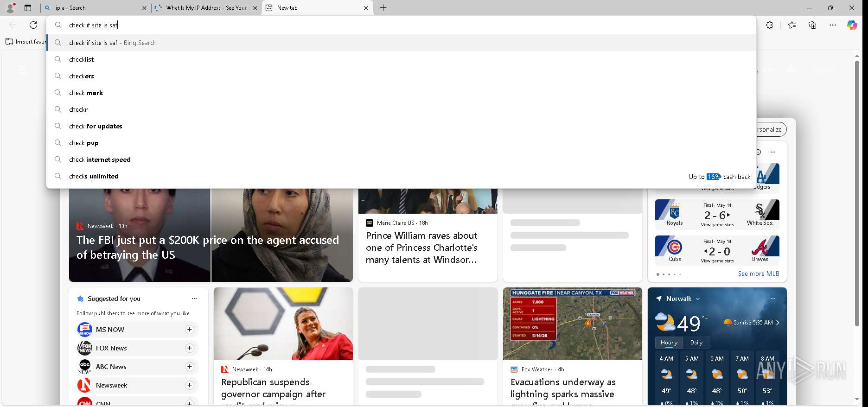868x407 pixels.
Task: Open the Collections icon
Action: pyautogui.click(x=812, y=25)
